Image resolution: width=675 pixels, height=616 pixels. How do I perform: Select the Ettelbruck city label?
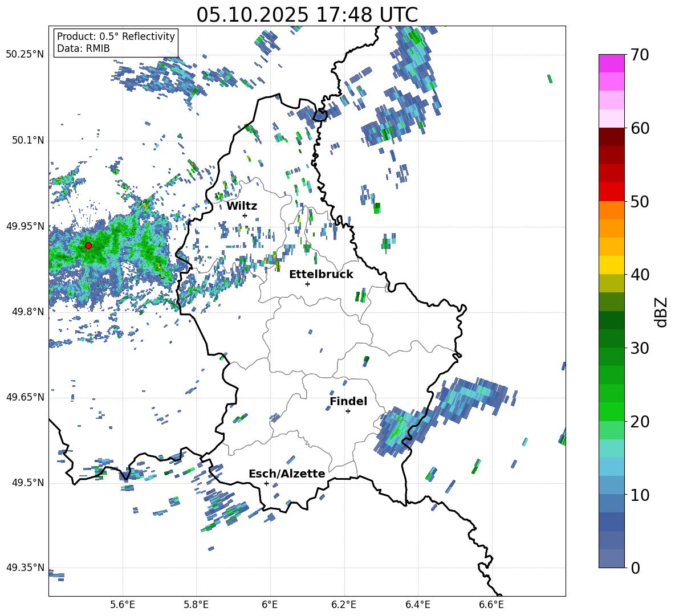point(321,275)
